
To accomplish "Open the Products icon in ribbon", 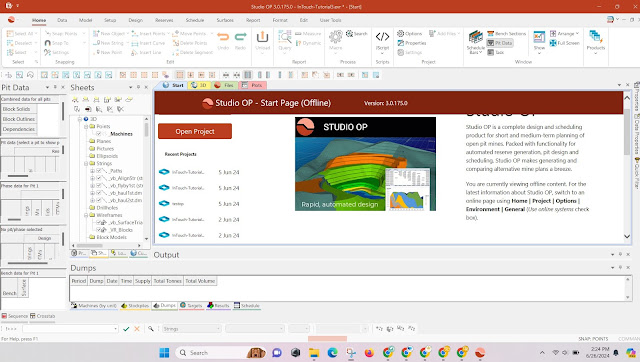I will [596, 37].
